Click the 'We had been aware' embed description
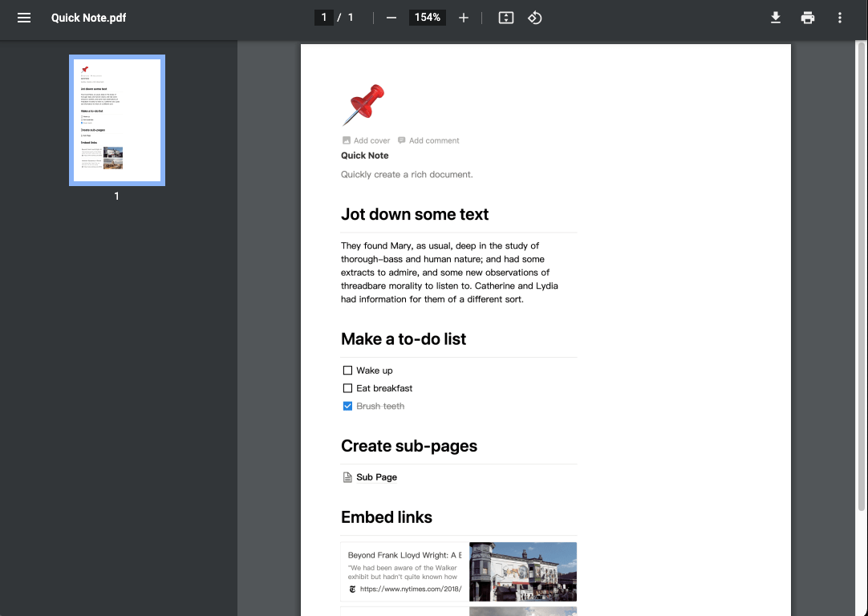This screenshot has width=868, height=616. pos(403,572)
